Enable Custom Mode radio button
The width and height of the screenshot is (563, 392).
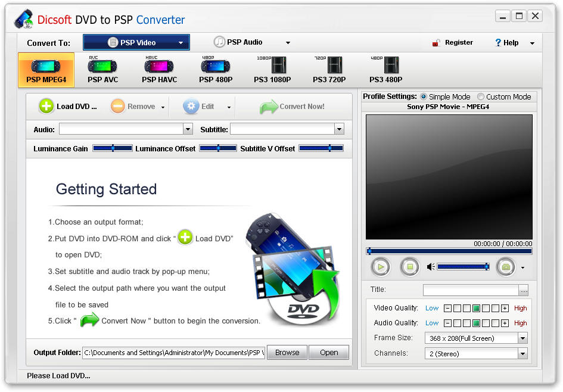[x=480, y=97]
